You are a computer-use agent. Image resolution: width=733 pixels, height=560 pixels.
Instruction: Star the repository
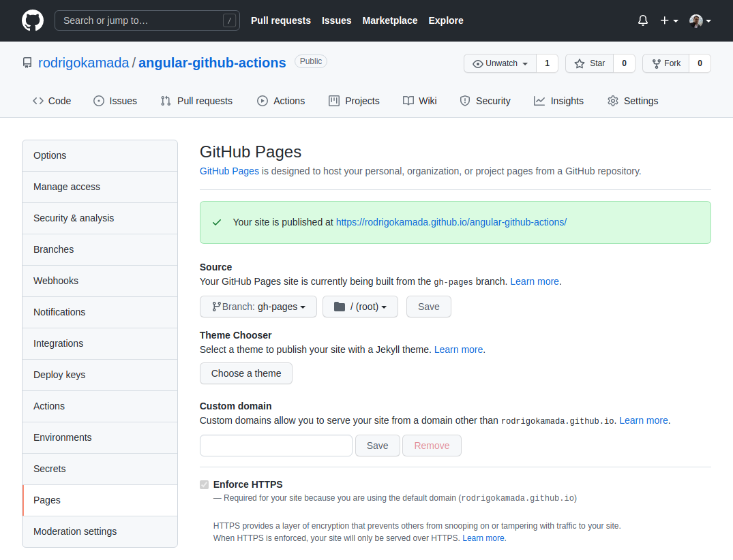tap(590, 63)
